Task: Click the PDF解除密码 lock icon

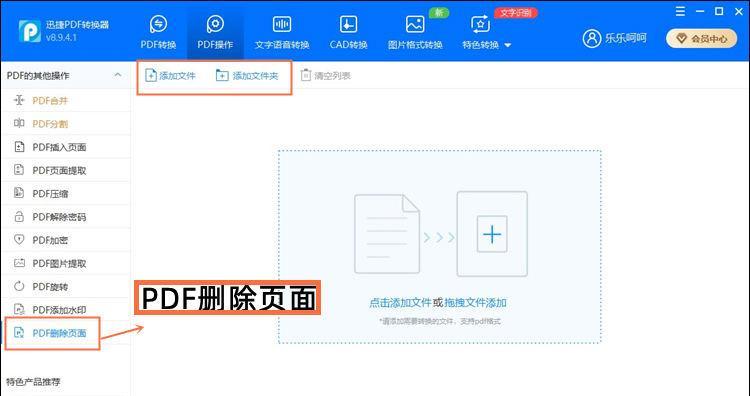Action: tap(19, 217)
